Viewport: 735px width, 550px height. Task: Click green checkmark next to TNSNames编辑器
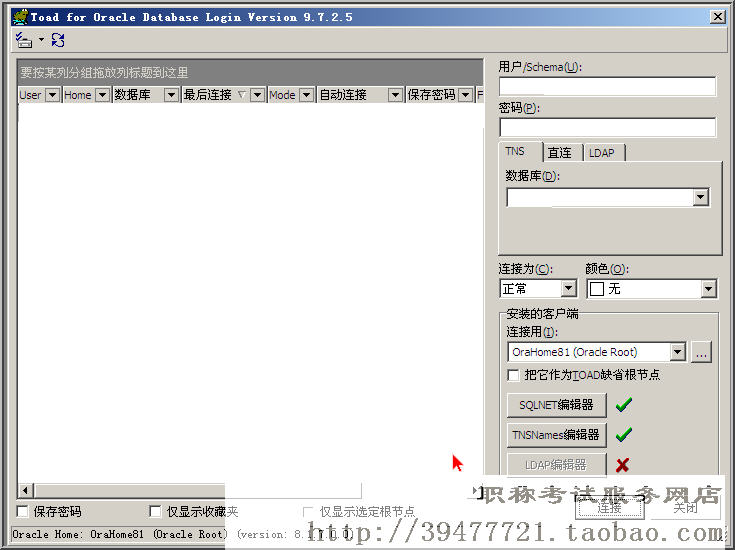click(x=624, y=435)
